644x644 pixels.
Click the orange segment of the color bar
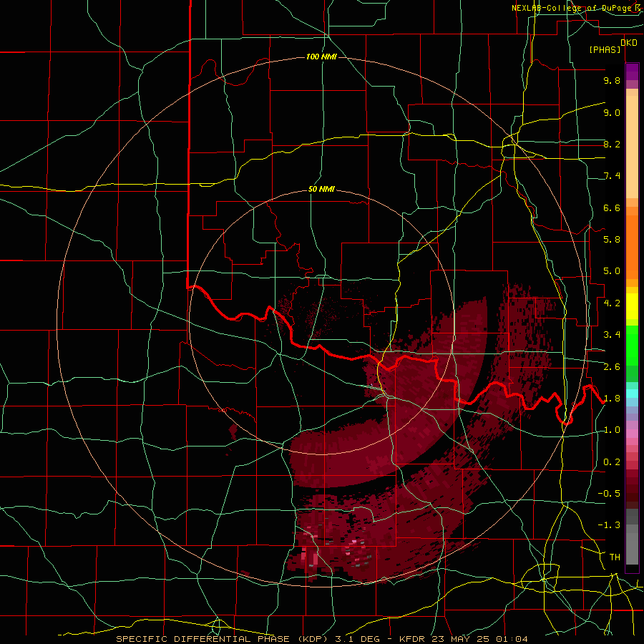[x=632, y=248]
